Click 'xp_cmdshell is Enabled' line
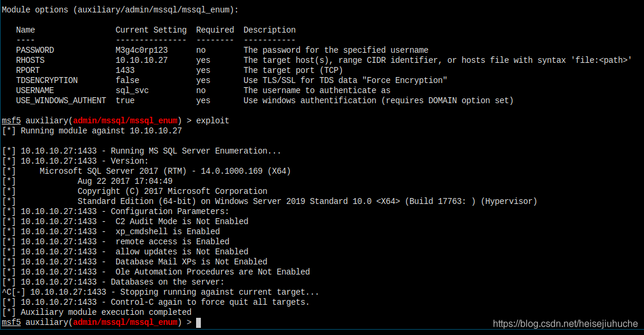 pos(168,231)
